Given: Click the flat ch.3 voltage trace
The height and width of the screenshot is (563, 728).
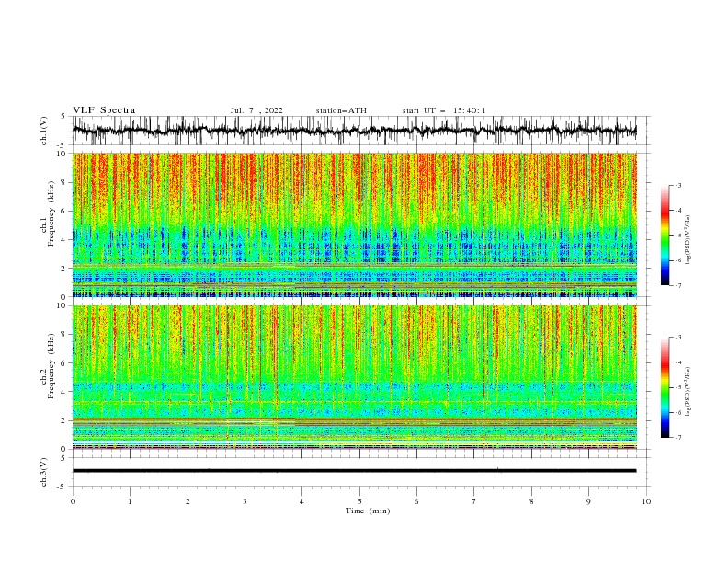Looking at the screenshot, I should (354, 471).
